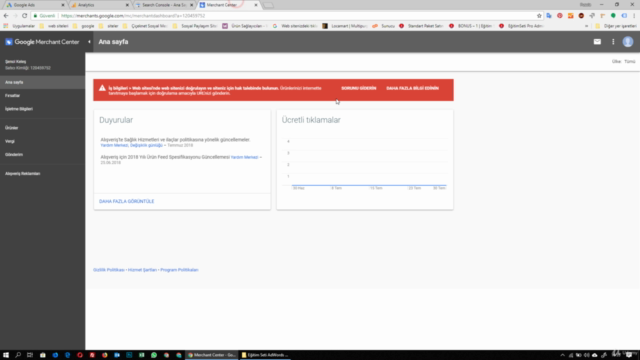Screen dimensions: 640x360
Task: Close the Search Console tab
Action: (x=191, y=5)
